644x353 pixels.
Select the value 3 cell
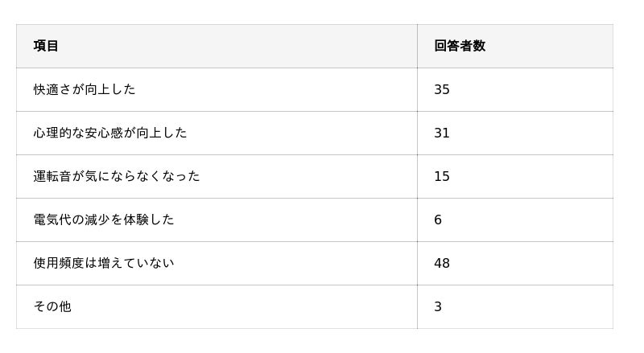[438, 306]
